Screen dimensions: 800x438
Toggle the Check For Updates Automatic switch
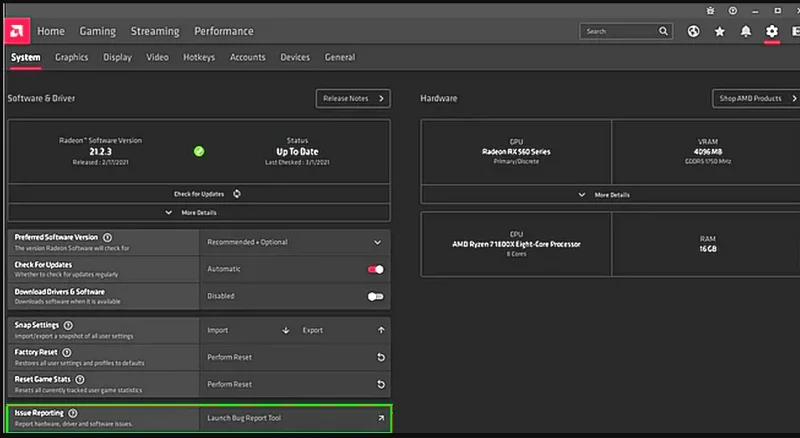pos(376,269)
